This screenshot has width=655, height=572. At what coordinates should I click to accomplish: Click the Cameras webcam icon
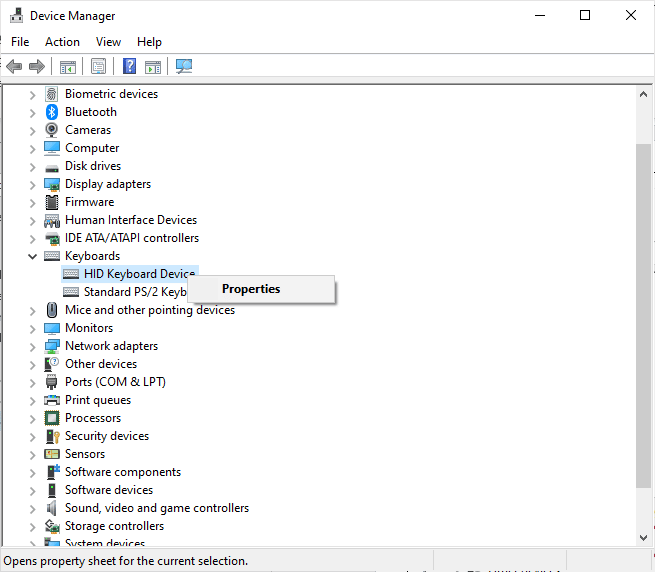51,130
